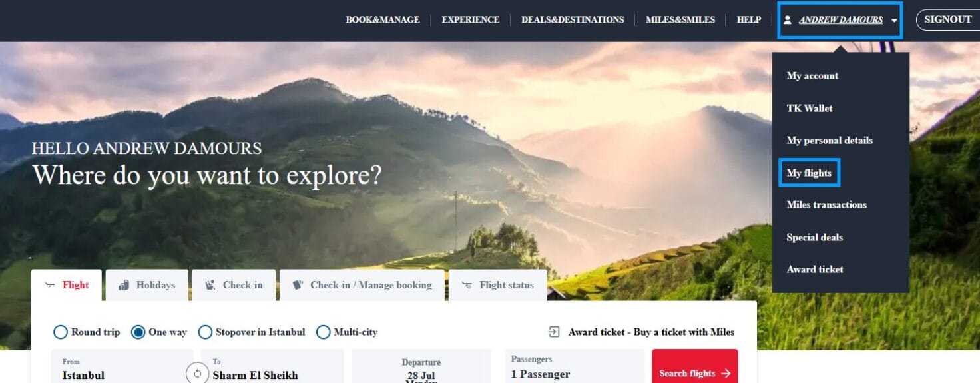The image size is (980, 383).
Task: Click the swap origin and destination icon
Action: point(197,374)
